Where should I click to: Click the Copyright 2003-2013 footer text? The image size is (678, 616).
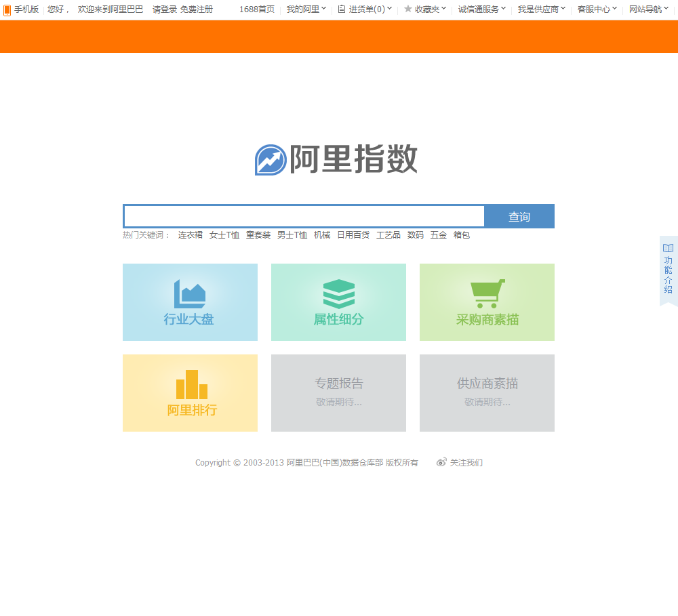pyautogui.click(x=306, y=463)
